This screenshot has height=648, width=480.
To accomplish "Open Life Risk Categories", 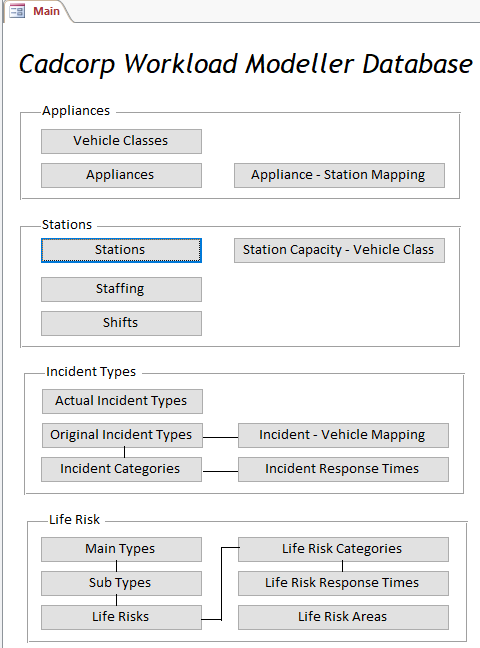I will (343, 549).
